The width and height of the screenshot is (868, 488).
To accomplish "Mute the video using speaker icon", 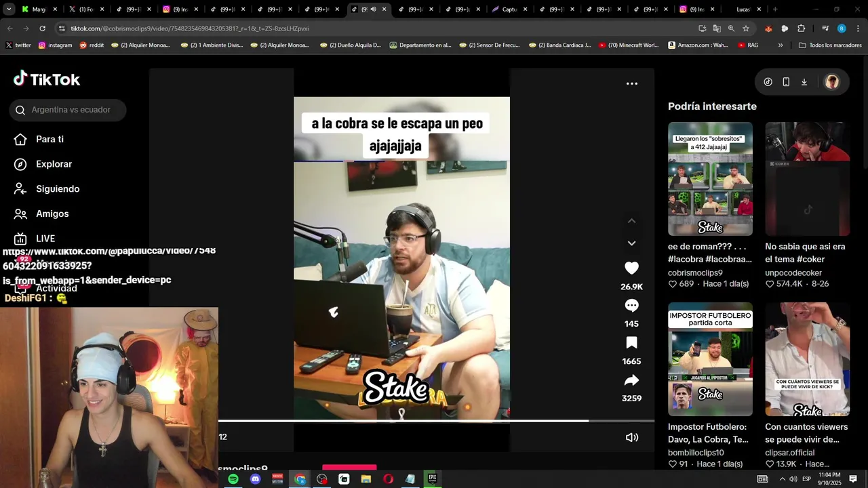I will [x=631, y=437].
